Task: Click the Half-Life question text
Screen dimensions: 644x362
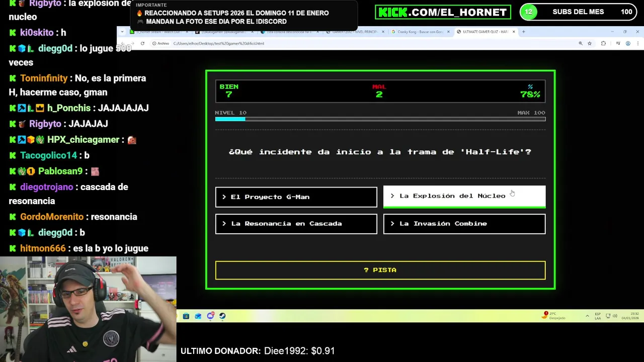Action: (x=380, y=152)
